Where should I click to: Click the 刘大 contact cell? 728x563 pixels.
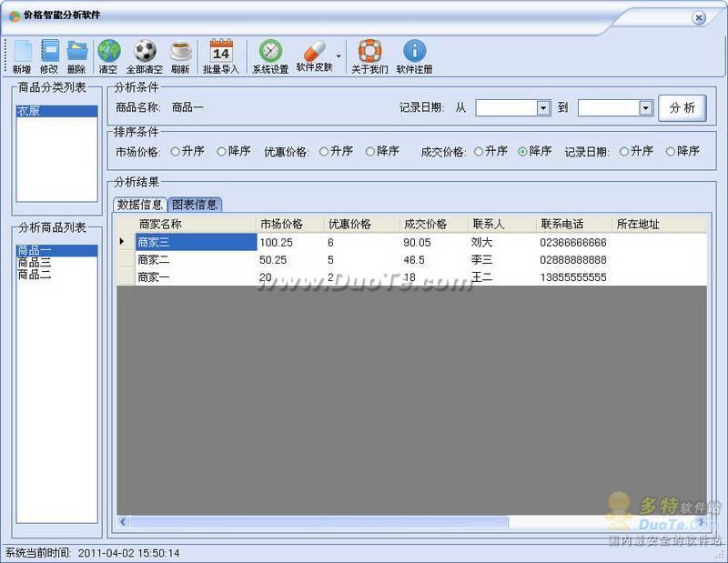tap(503, 242)
